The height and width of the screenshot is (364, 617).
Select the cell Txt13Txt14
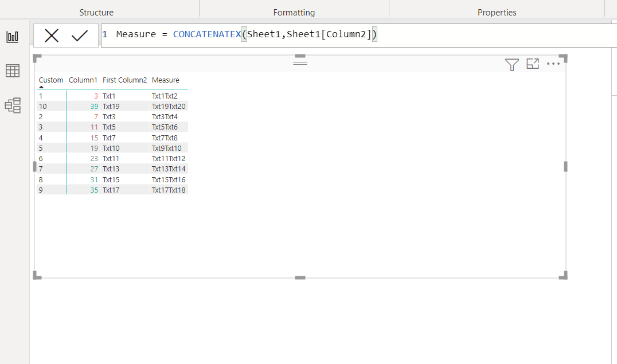(169, 169)
